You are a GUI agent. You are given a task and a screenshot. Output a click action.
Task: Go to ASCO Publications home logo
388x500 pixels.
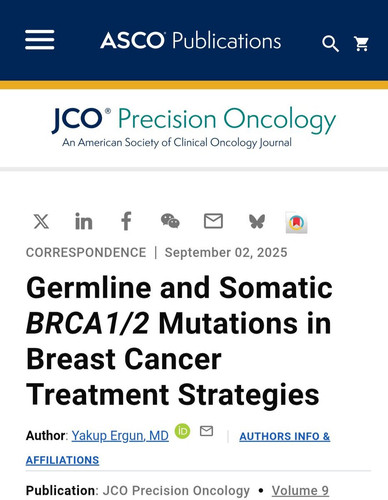190,40
